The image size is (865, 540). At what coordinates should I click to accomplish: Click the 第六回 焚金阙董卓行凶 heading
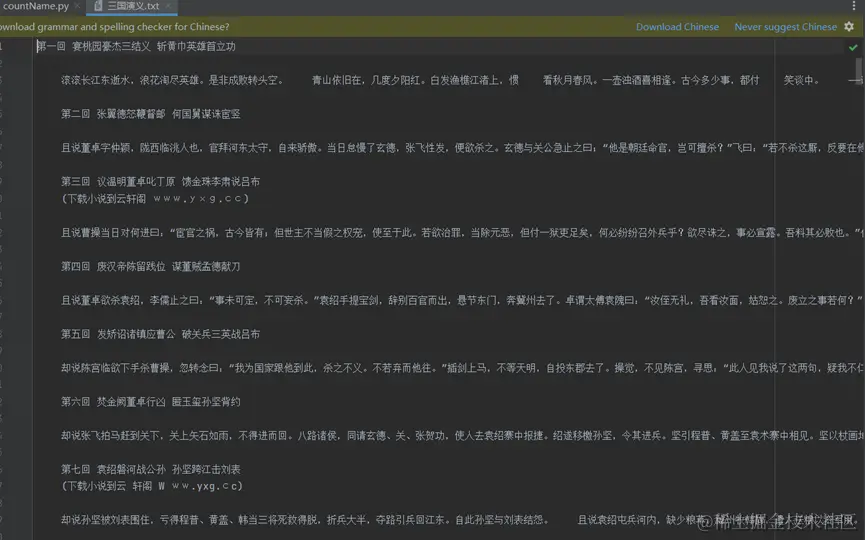tap(151, 402)
